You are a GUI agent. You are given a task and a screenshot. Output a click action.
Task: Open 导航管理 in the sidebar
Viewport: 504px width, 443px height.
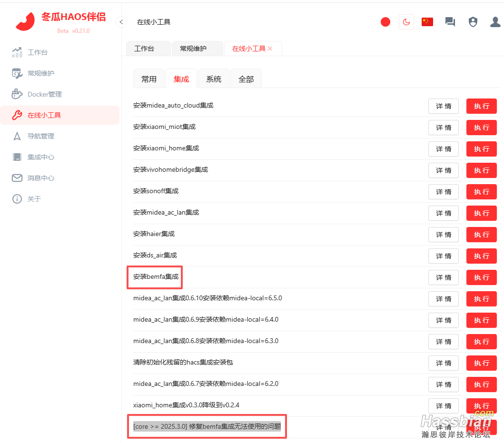60,136
